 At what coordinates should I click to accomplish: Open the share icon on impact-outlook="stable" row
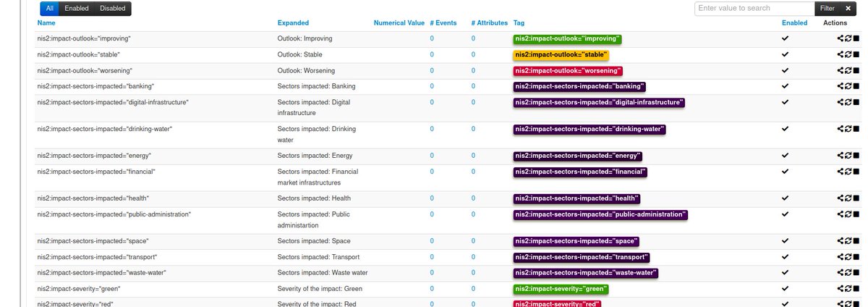[x=841, y=55]
